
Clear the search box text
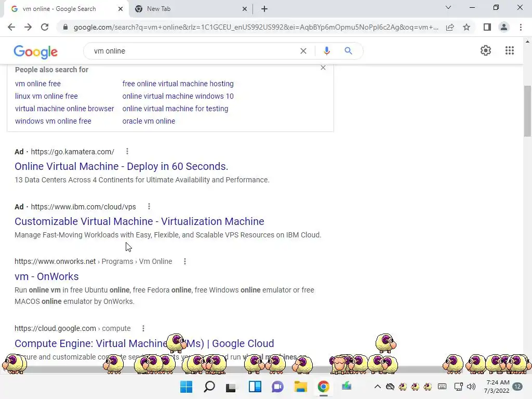(303, 51)
